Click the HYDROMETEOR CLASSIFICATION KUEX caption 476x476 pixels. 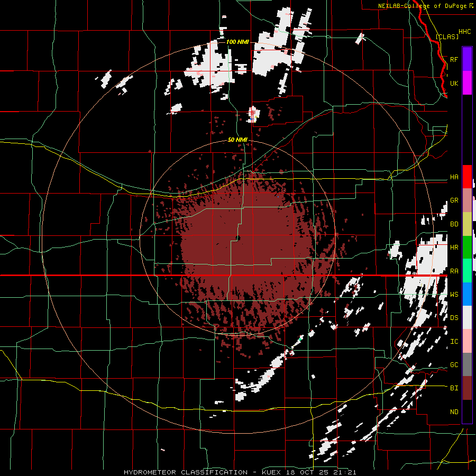(240, 472)
